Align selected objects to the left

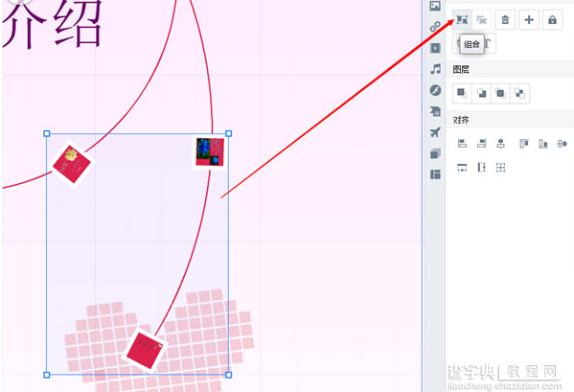[462, 144]
